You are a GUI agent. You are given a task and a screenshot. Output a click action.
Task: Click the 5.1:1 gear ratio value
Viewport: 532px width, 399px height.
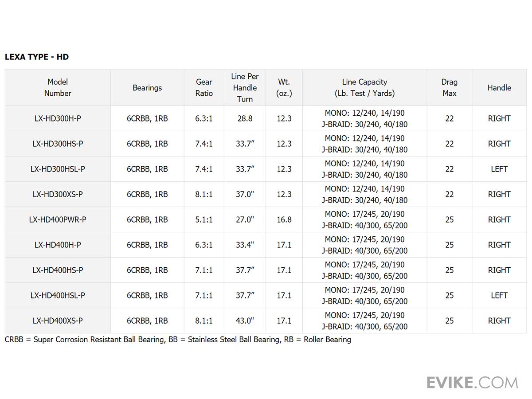[204, 219]
